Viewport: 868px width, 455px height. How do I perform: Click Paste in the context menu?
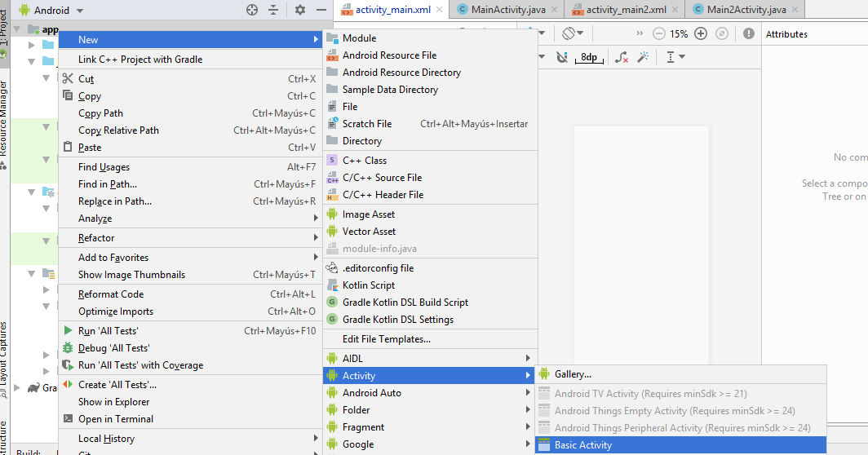[190, 148]
